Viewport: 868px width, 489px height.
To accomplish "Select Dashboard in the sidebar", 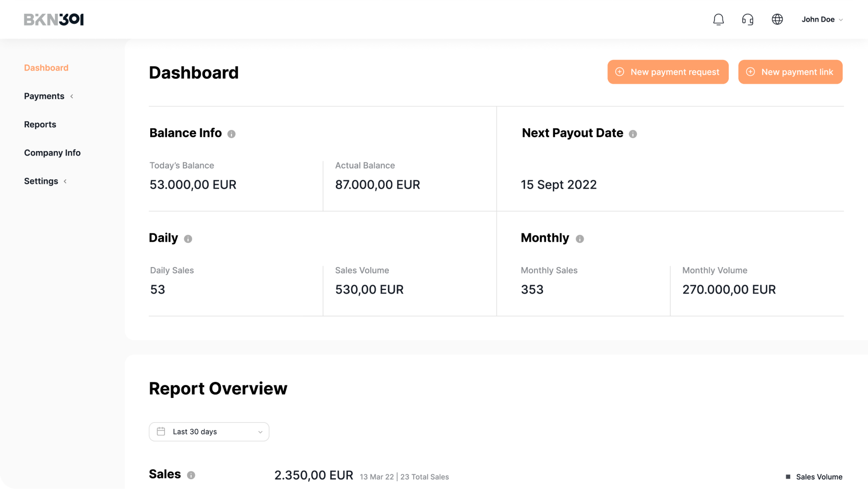I will (46, 68).
